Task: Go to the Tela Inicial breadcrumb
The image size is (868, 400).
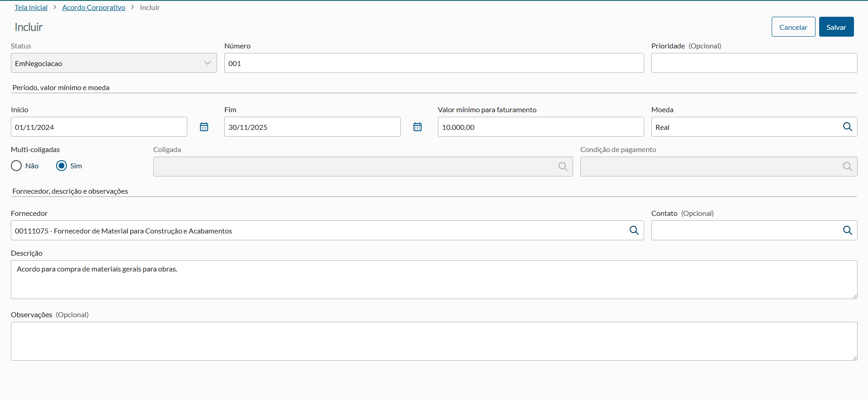Action: pos(31,8)
